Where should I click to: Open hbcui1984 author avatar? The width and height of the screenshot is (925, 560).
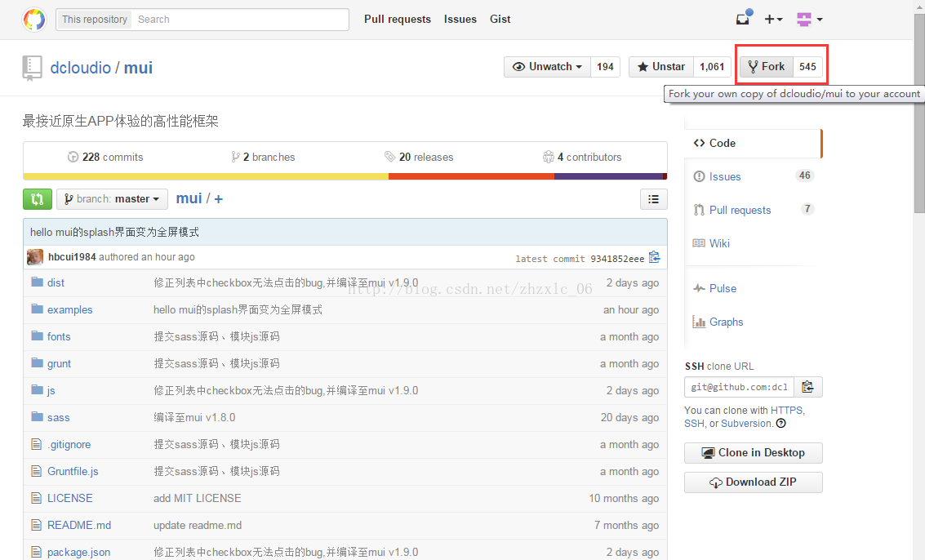click(35, 257)
